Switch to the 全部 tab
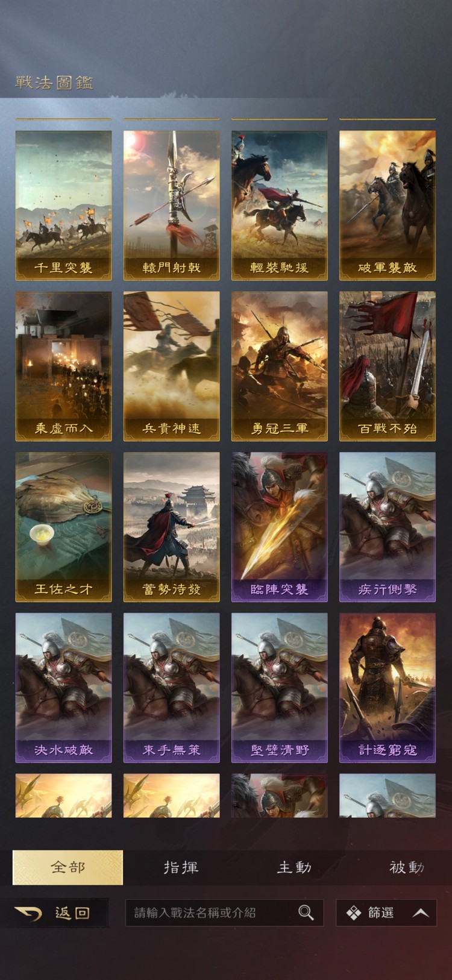Image resolution: width=452 pixels, height=980 pixels. (x=67, y=867)
